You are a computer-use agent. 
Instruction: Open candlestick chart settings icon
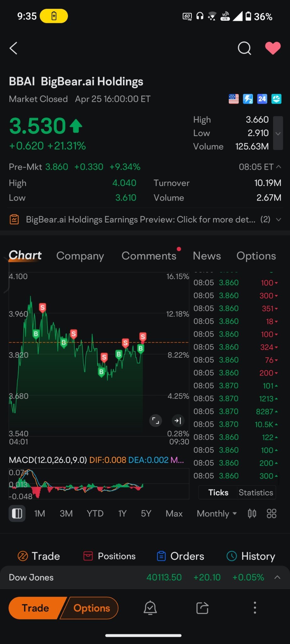(252, 513)
